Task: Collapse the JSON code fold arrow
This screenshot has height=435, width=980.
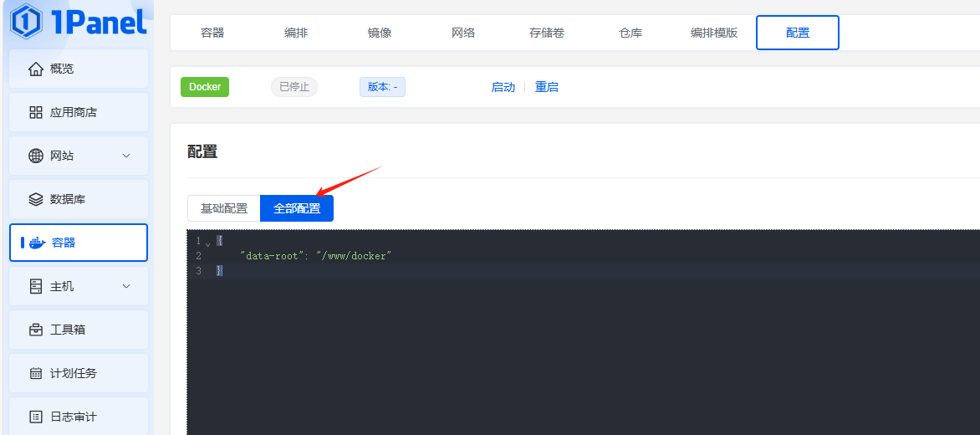Action: click(x=208, y=242)
